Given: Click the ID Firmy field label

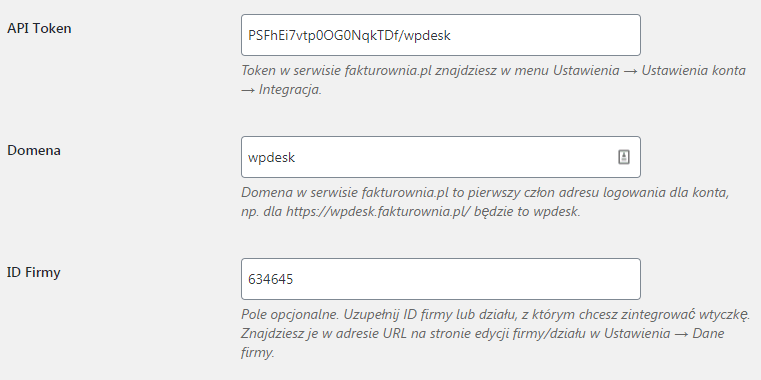Looking at the screenshot, I should click(x=33, y=272).
